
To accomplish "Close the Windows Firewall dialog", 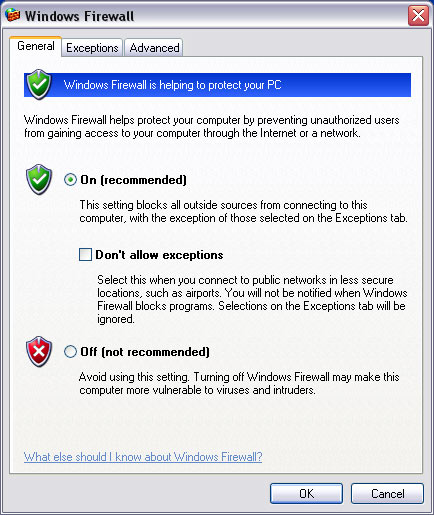I will [418, 15].
